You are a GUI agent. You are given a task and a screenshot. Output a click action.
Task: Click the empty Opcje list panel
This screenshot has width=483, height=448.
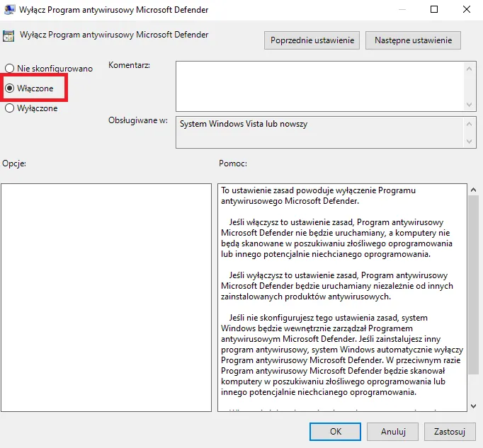106,297
